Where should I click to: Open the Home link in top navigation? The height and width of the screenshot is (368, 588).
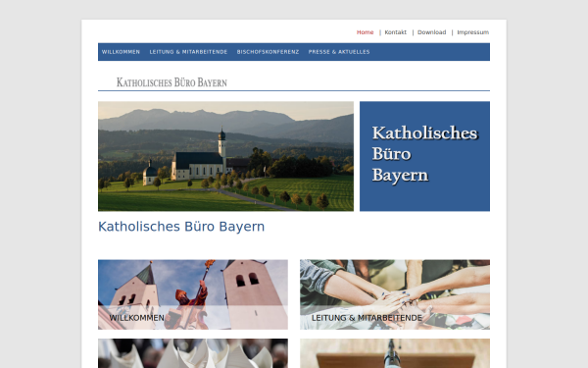pos(365,32)
